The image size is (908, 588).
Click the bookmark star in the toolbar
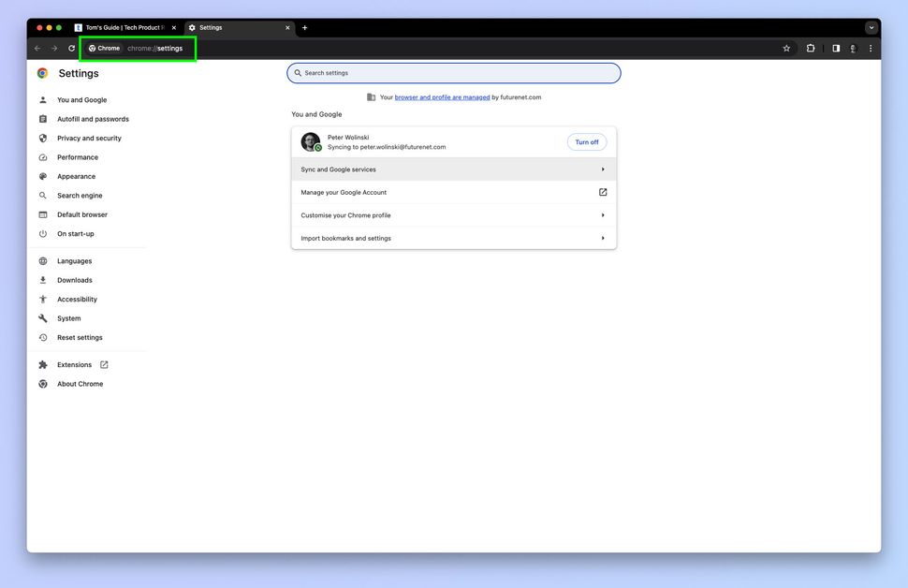click(x=786, y=48)
